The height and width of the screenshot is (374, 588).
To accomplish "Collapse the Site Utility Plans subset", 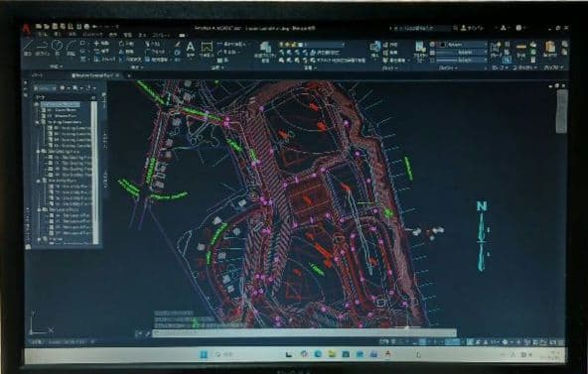I will tap(39, 181).
